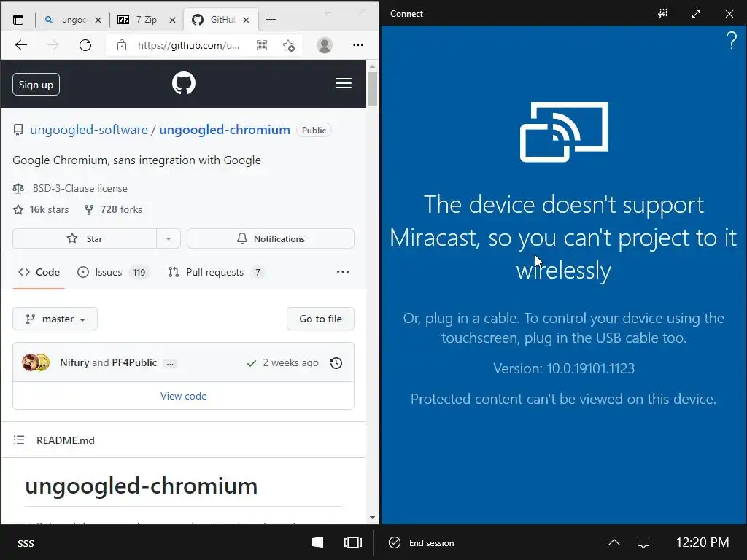The image size is (747, 560).
Task: Open Notifications settings for repository
Action: coord(271,238)
